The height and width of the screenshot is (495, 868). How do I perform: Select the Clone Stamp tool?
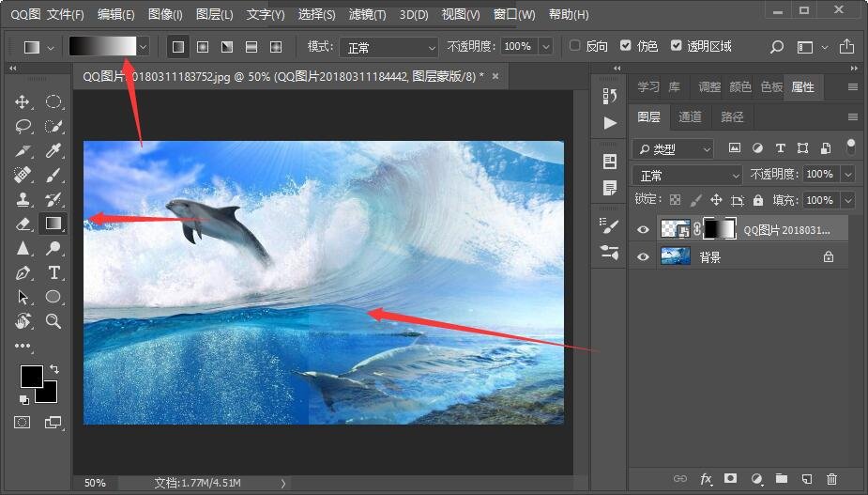click(x=23, y=199)
